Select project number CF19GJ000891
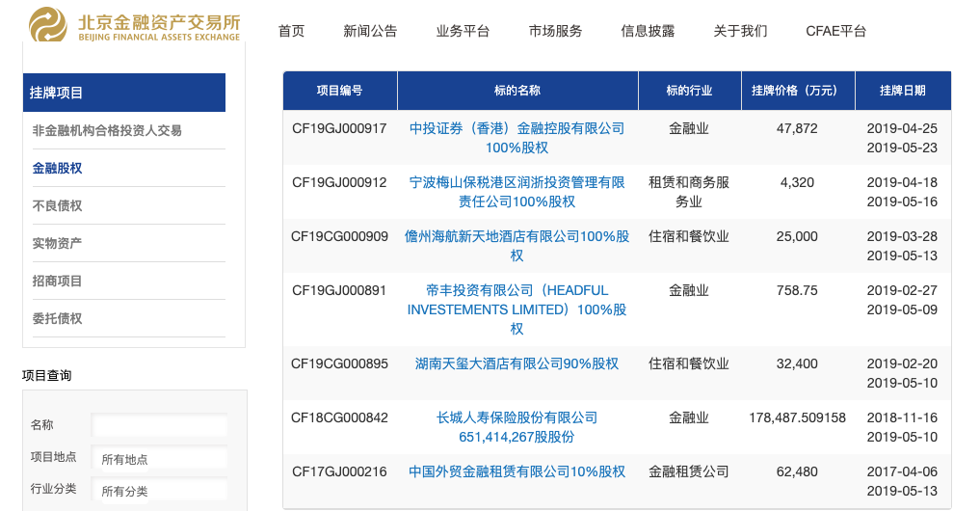 (x=339, y=290)
